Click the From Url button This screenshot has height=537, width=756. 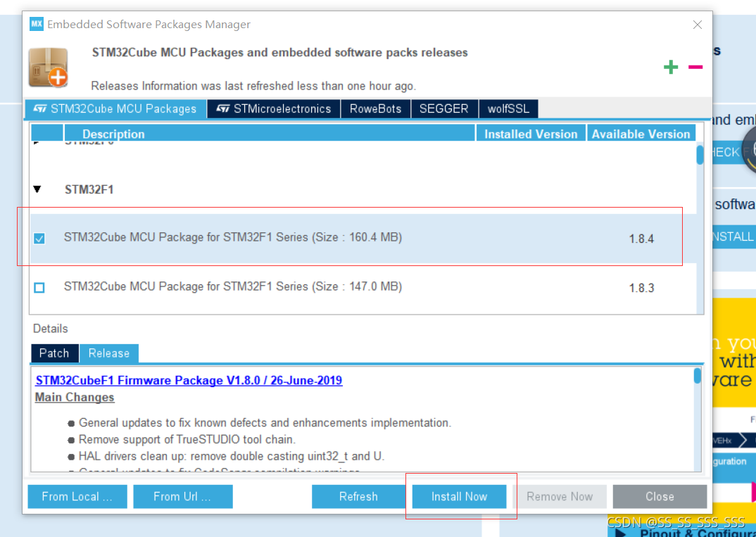coord(183,496)
